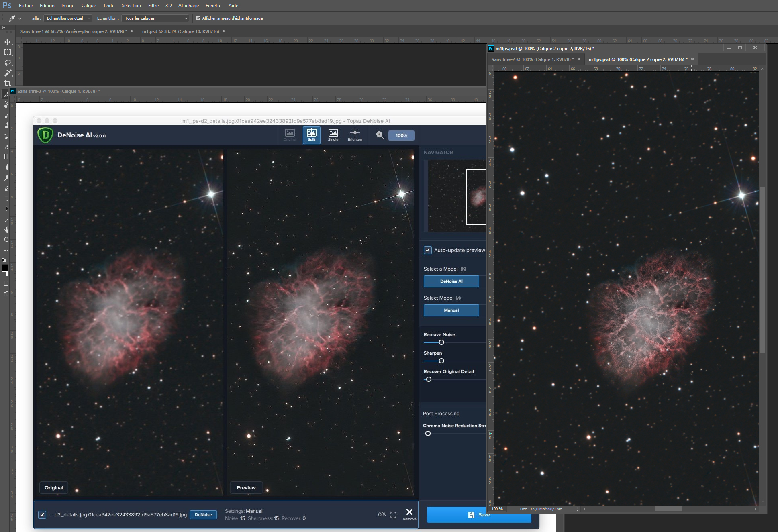778x532 pixels.
Task: Adjust the Remove Noise slider handle
Action: coord(441,342)
